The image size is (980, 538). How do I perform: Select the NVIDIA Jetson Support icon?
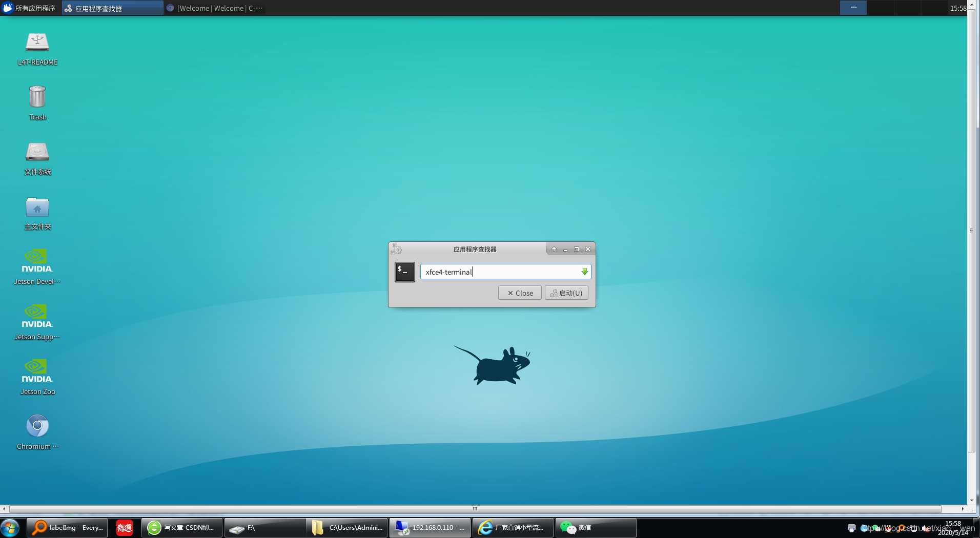(x=37, y=322)
